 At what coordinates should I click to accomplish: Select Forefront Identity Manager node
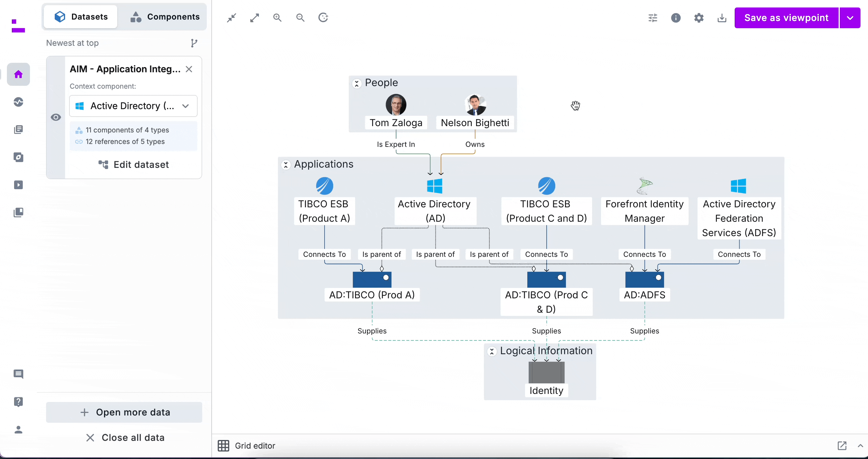tap(645, 201)
